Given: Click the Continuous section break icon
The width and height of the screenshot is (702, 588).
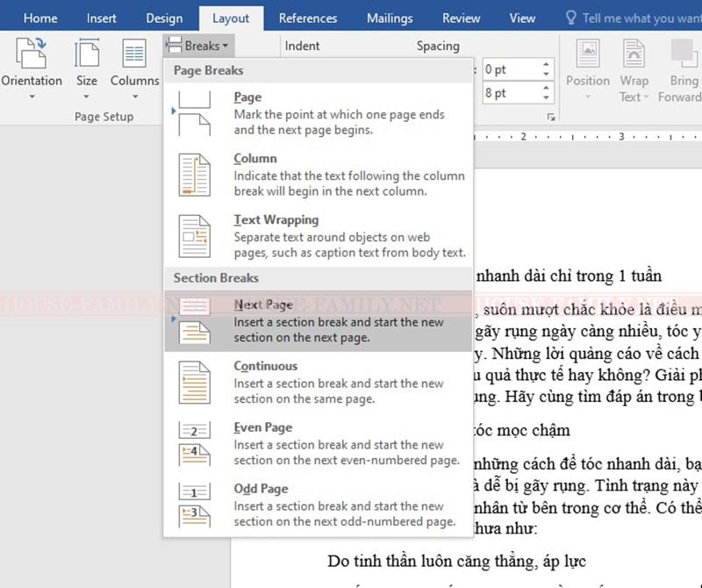Looking at the screenshot, I should (194, 383).
